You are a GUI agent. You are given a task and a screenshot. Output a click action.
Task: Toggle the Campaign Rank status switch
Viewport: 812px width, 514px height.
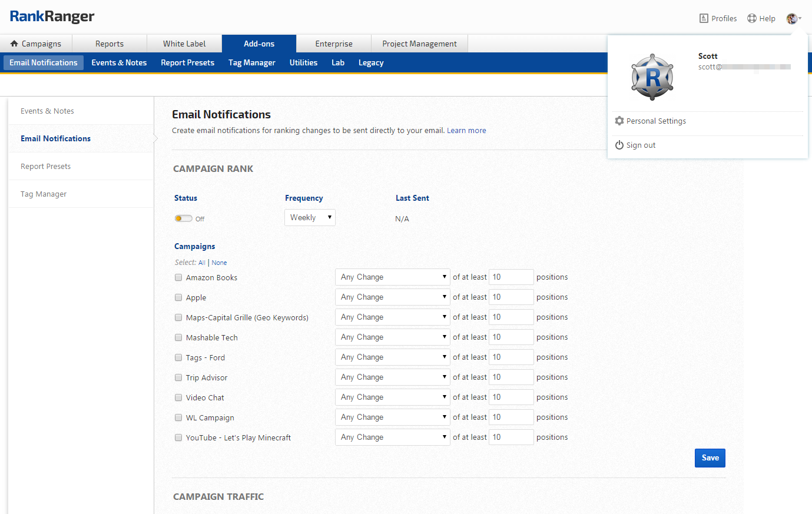point(183,218)
